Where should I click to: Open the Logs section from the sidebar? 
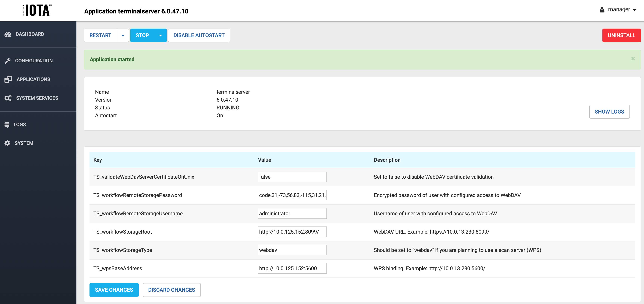click(20, 124)
